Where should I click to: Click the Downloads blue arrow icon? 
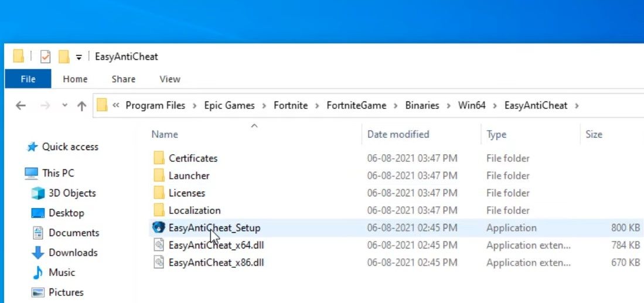coord(38,253)
